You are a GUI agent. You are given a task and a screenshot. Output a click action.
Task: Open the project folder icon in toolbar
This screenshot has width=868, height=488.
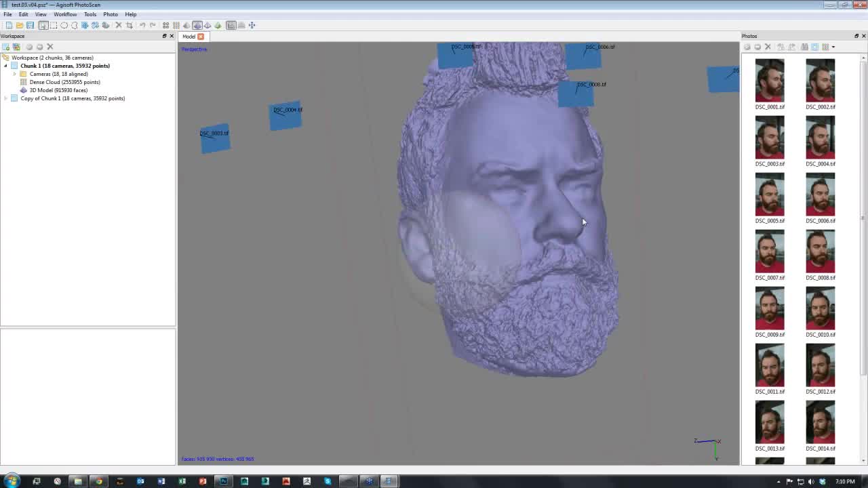click(20, 25)
